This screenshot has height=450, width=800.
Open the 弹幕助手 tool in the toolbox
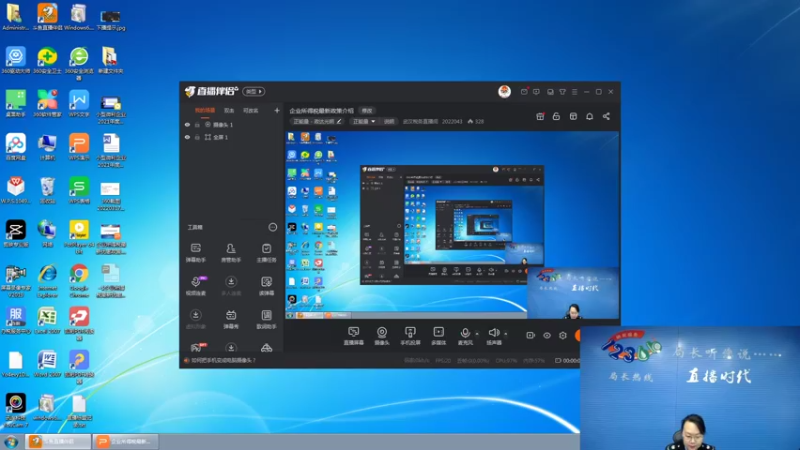click(x=195, y=253)
